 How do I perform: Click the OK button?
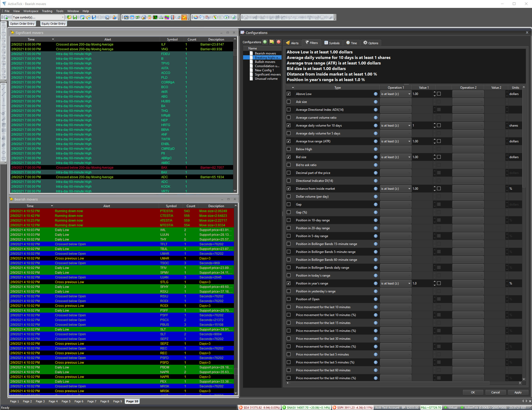473,392
